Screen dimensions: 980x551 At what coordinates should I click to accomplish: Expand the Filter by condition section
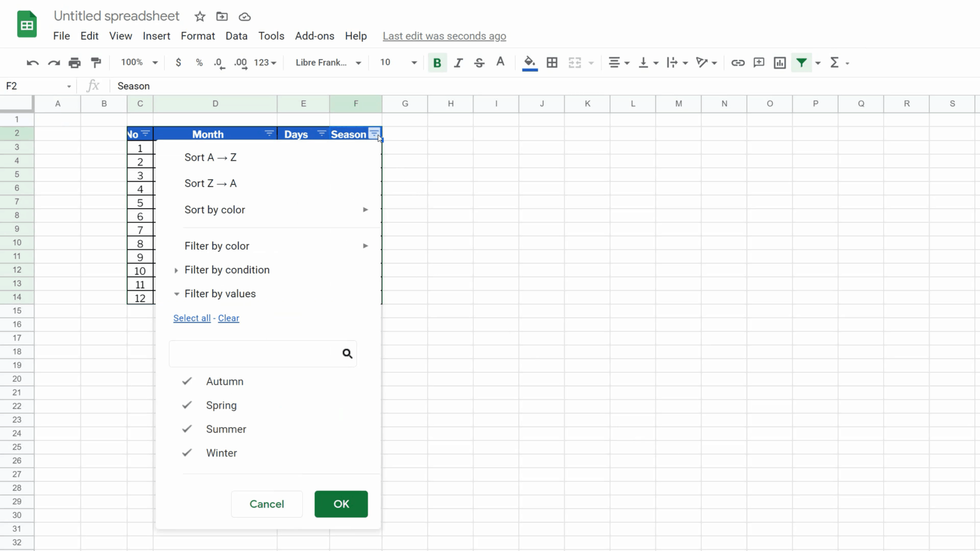pyautogui.click(x=227, y=270)
